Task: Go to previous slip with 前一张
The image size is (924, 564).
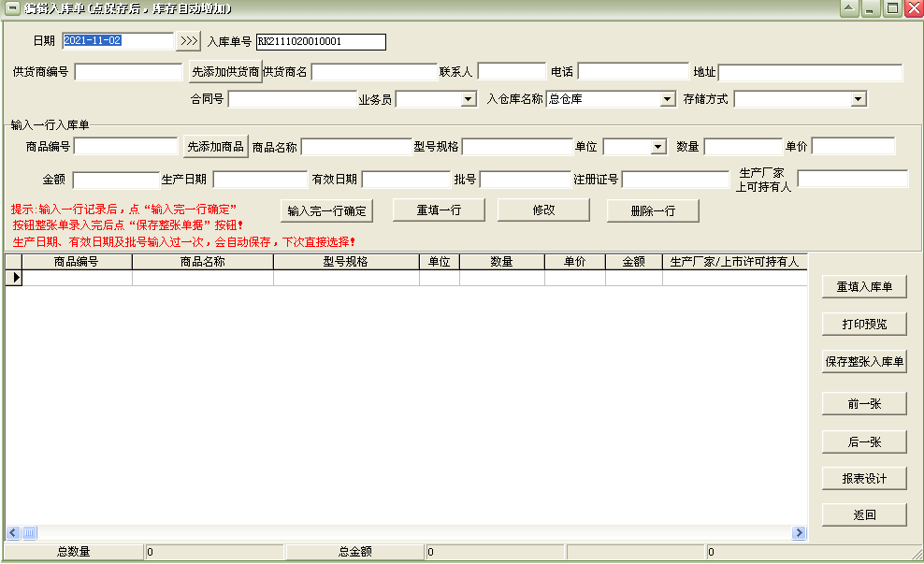Action: tap(864, 404)
